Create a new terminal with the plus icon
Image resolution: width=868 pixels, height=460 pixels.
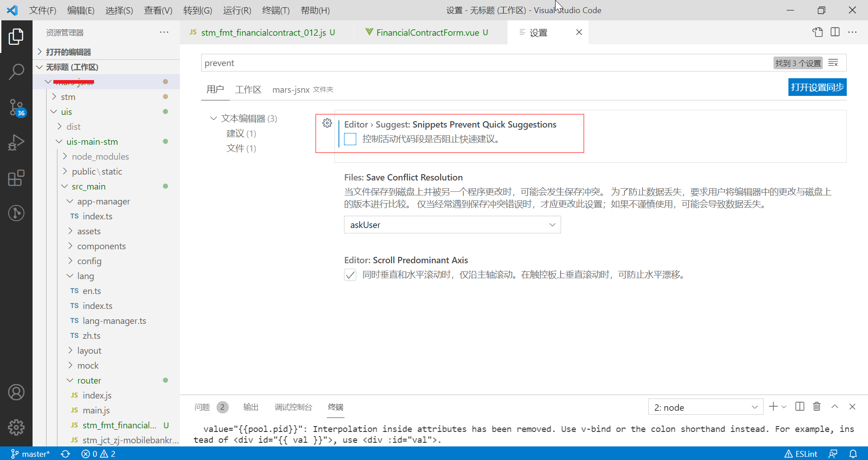(773, 407)
